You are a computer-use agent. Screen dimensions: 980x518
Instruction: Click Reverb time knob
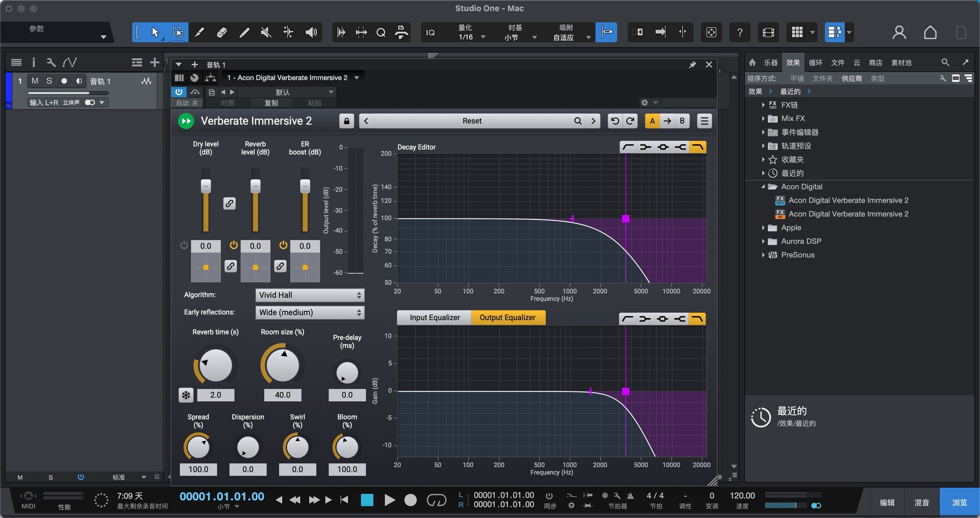216,365
